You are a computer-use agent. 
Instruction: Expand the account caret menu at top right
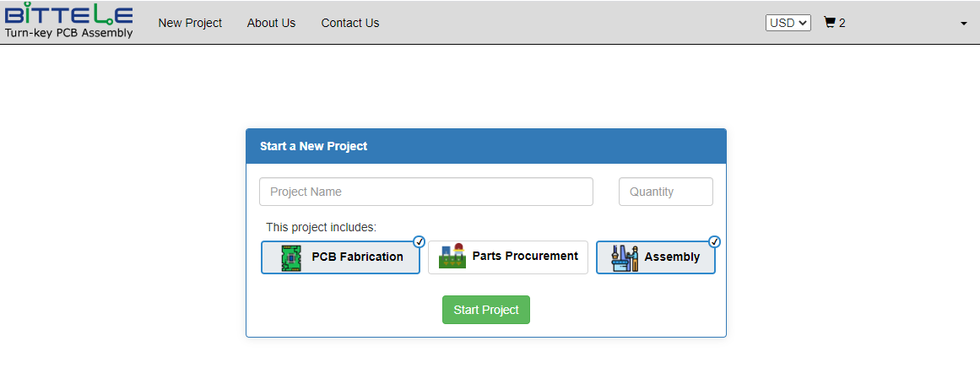[963, 24]
